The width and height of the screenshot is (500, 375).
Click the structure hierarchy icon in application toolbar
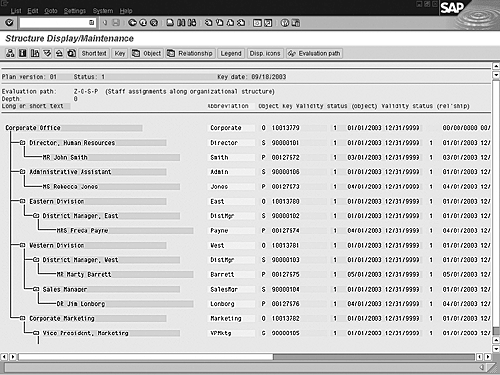pos(10,53)
